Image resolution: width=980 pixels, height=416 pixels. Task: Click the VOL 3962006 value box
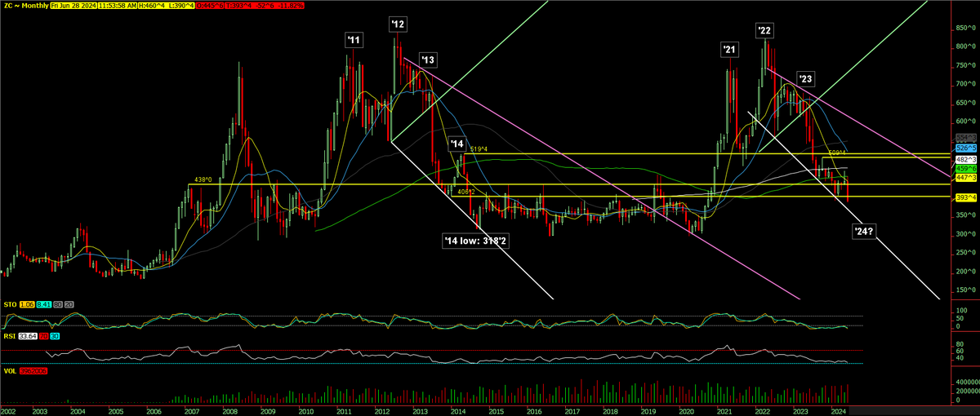[x=33, y=371]
